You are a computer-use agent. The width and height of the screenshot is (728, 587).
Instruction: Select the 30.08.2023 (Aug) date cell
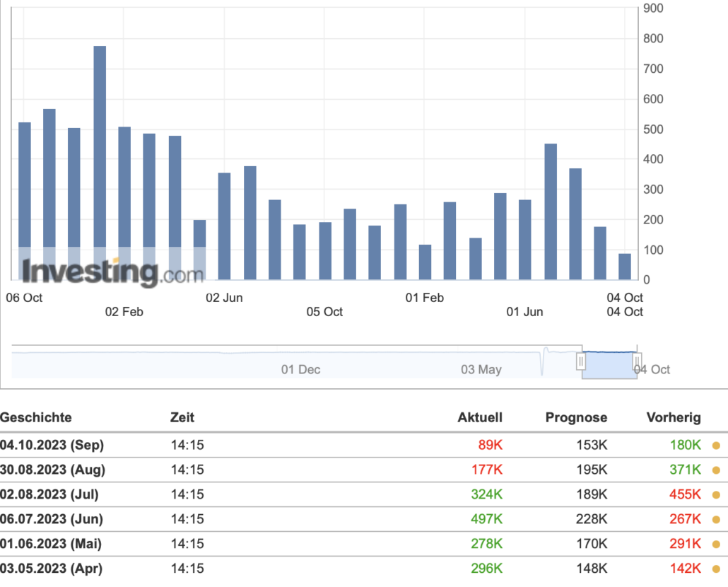tap(52, 470)
